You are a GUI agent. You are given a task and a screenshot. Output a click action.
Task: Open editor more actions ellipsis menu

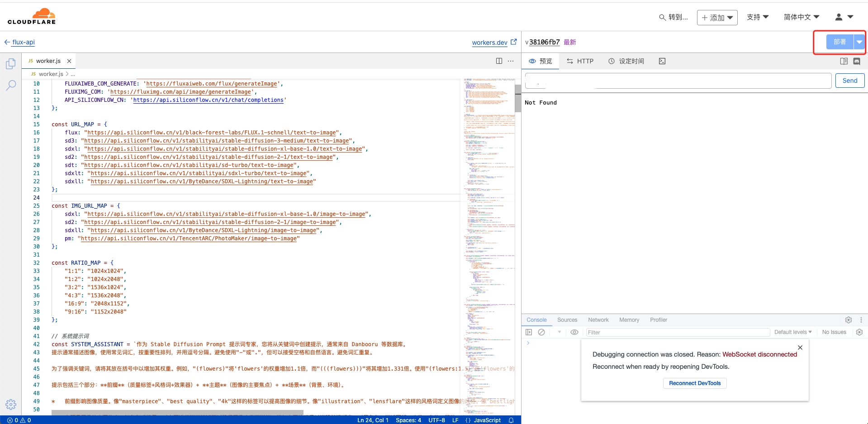[511, 61]
